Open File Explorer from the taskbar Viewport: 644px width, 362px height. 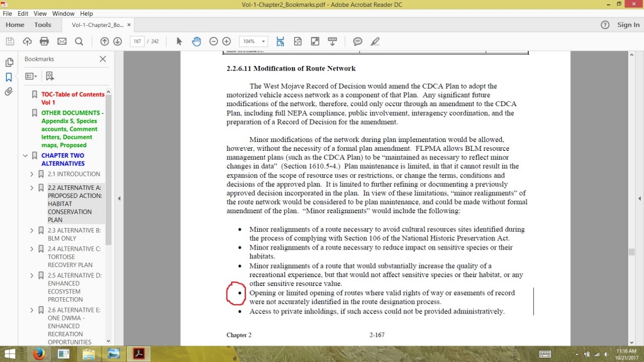pyautogui.click(x=89, y=354)
